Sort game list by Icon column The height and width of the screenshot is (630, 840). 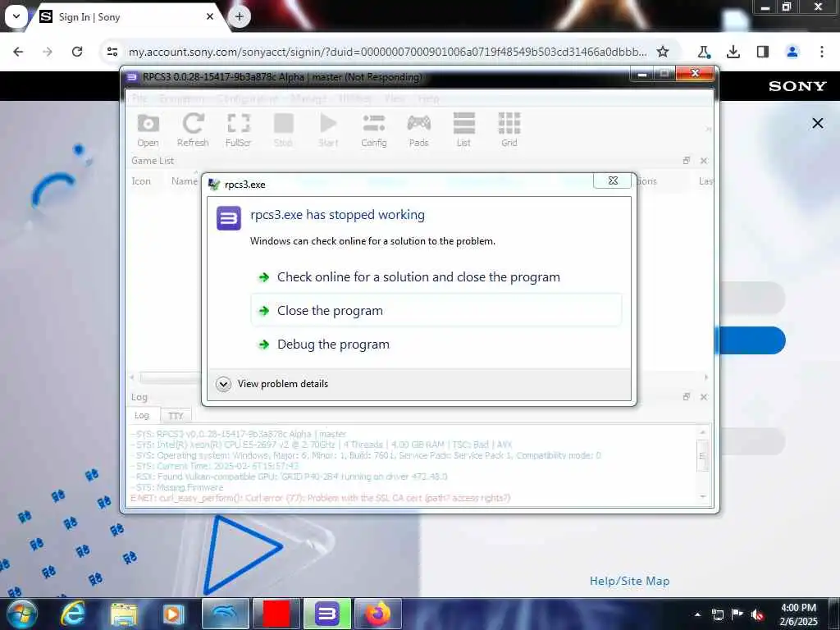(x=141, y=181)
